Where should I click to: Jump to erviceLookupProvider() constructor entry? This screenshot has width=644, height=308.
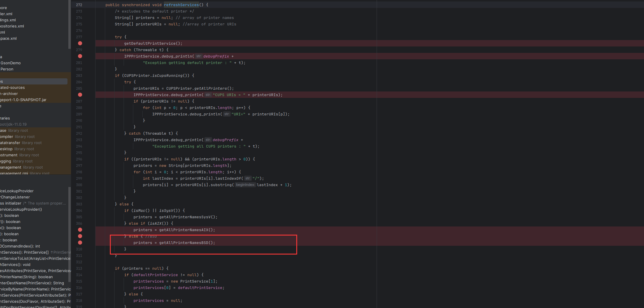21,209
